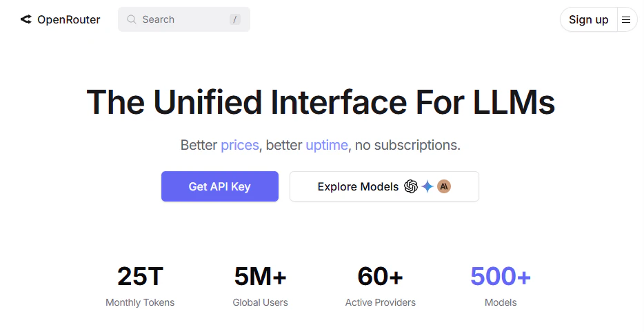Click the Sign up button
This screenshot has height=332, width=644.
(589, 19)
